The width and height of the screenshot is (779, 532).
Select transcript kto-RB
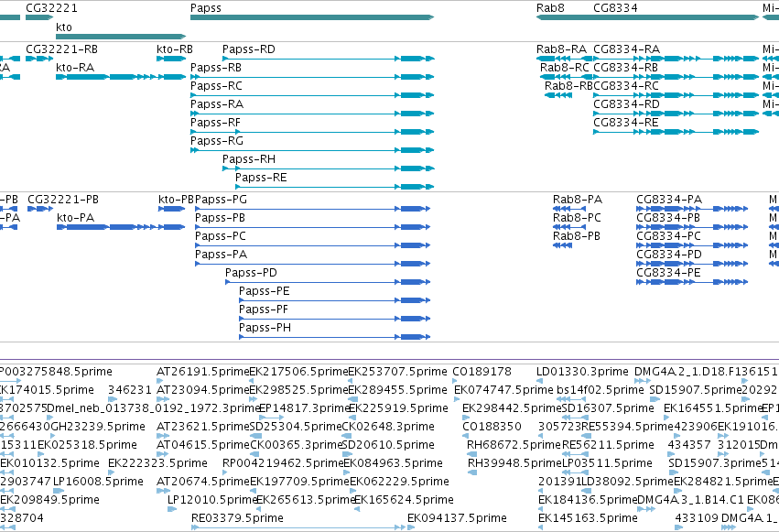(171, 59)
